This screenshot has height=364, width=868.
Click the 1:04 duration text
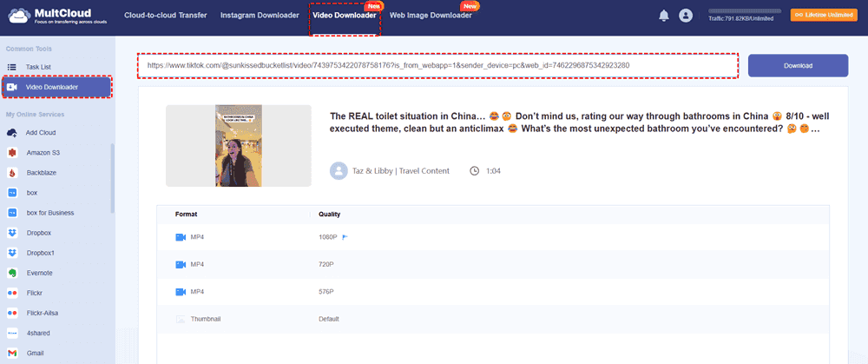click(493, 170)
